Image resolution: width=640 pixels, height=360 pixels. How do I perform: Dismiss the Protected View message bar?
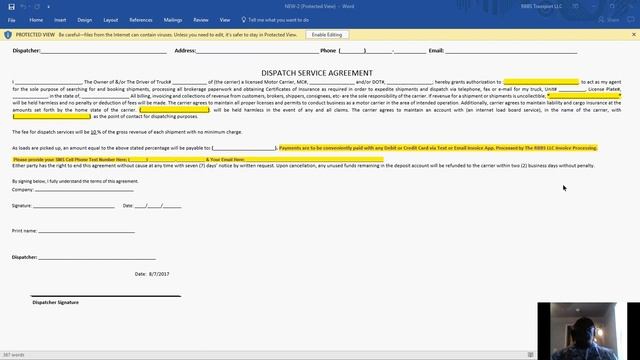634,35
